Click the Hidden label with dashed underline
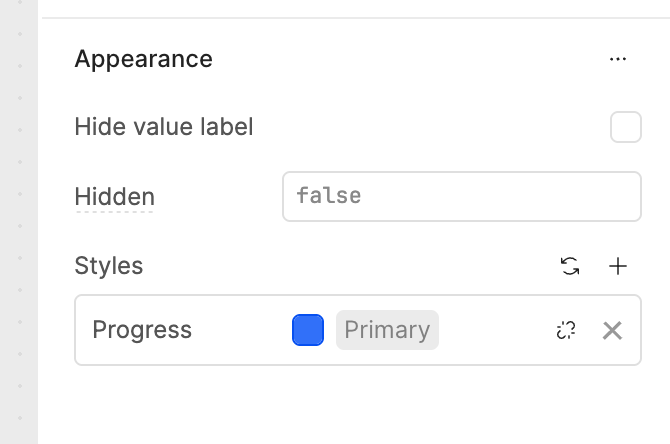 click(114, 196)
